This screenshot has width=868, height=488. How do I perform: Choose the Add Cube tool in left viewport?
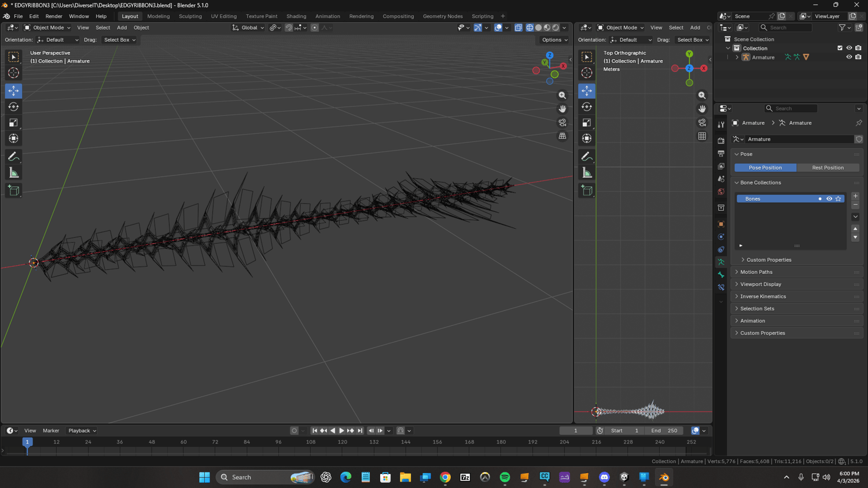(x=13, y=190)
